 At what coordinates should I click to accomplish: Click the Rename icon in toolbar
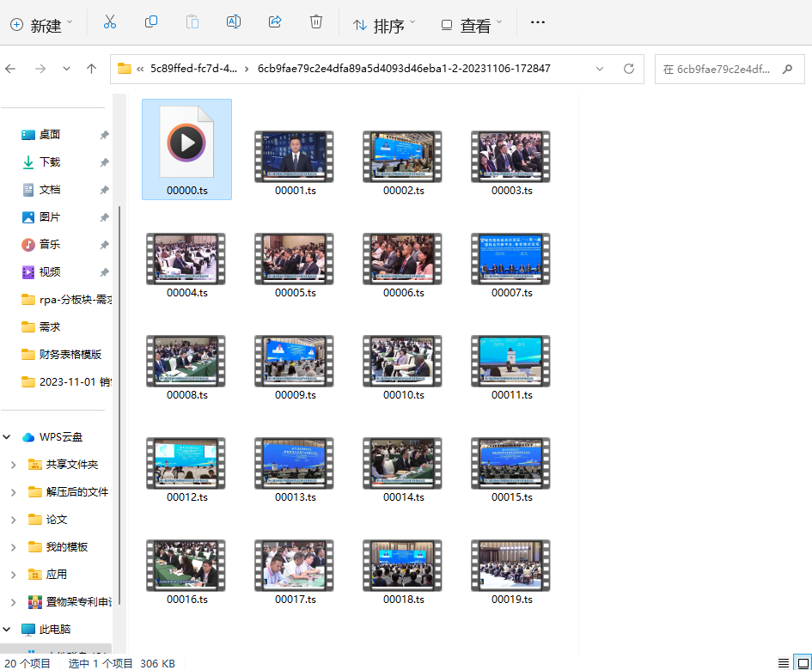(233, 22)
